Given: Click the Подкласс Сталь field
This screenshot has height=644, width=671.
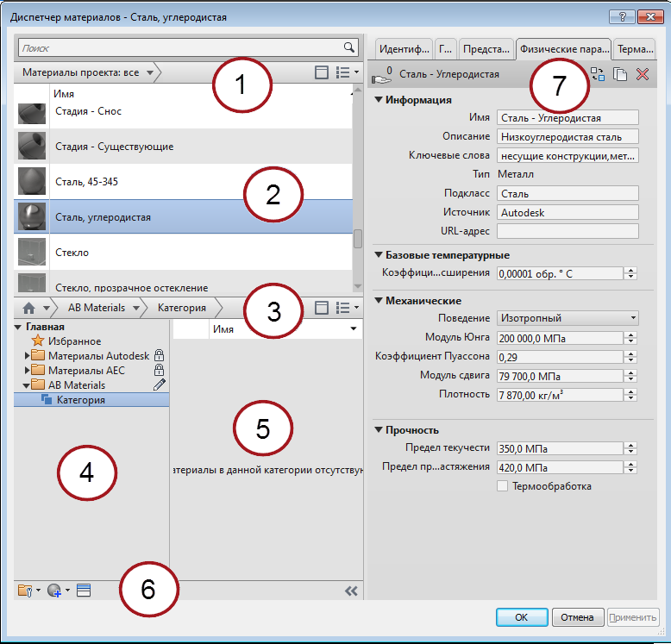Looking at the screenshot, I should pyautogui.click(x=568, y=193).
